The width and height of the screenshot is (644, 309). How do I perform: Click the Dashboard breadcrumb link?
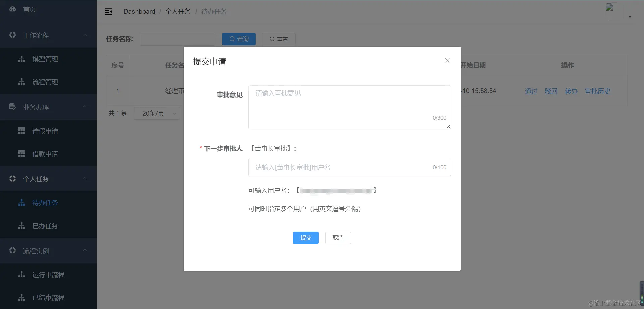point(139,12)
